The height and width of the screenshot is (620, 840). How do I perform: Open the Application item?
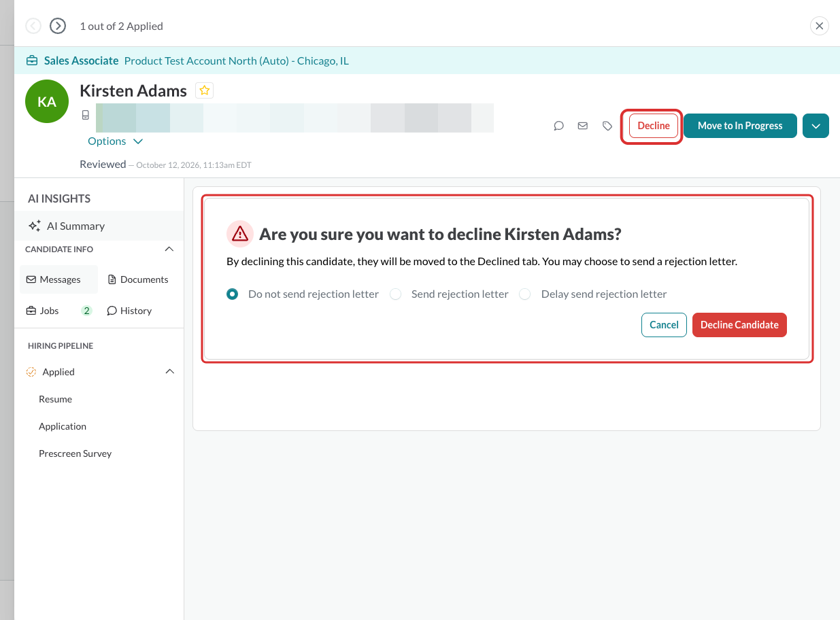63,426
